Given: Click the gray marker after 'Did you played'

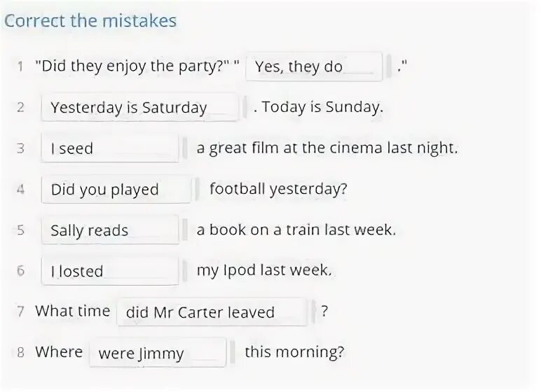Looking at the screenshot, I should click(x=198, y=189).
